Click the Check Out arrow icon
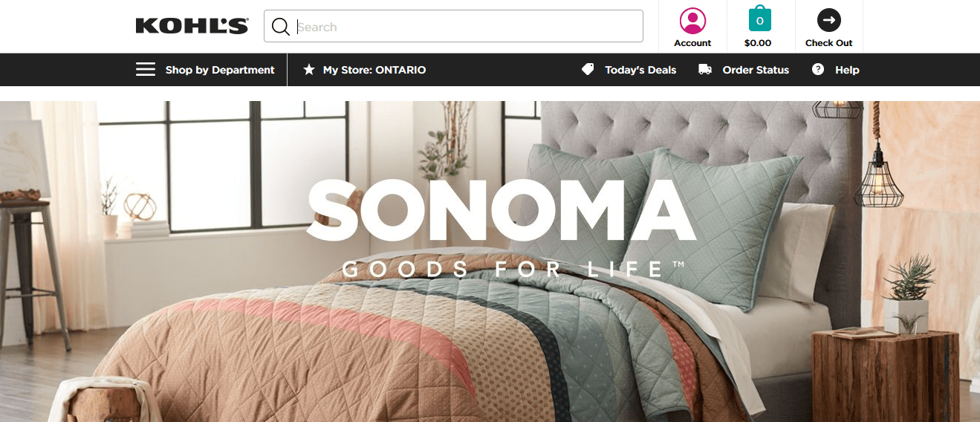The height and width of the screenshot is (422, 980). pyautogui.click(x=829, y=20)
